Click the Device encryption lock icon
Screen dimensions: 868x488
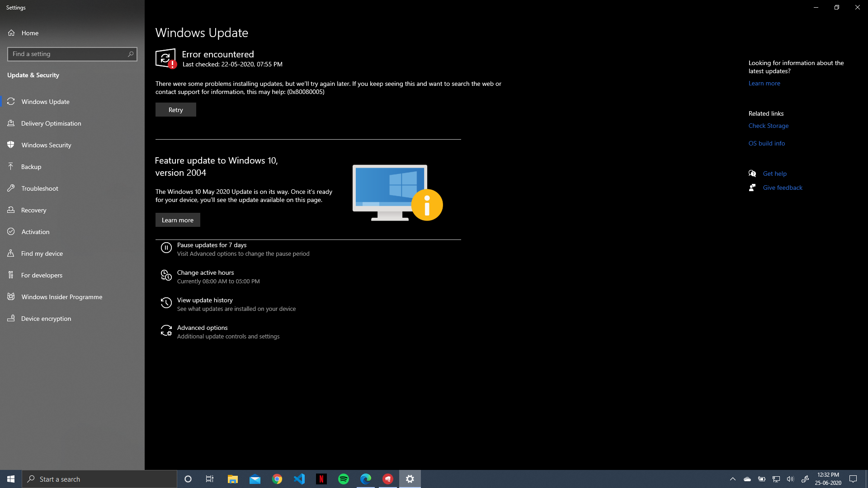pos(11,319)
